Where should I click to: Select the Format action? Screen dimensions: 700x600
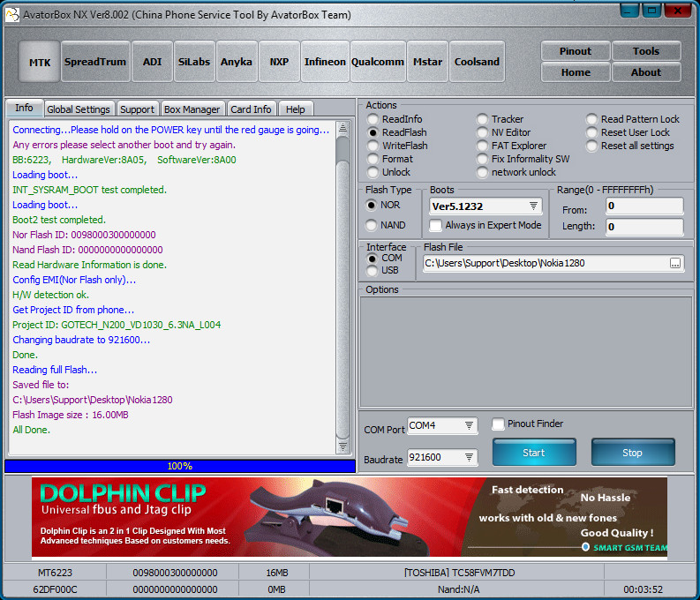[x=391, y=159]
